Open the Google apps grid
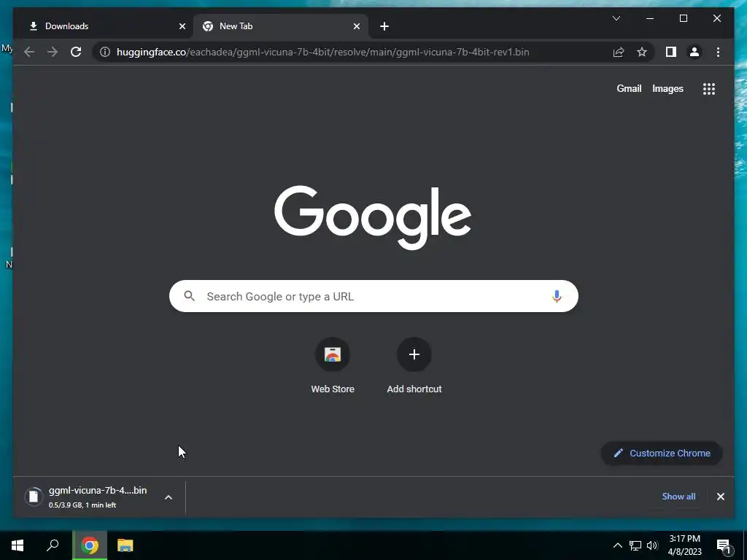747x560 pixels. pos(709,88)
